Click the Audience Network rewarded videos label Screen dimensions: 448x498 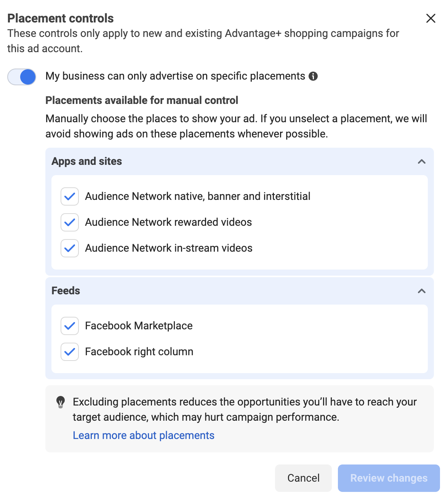click(x=168, y=222)
